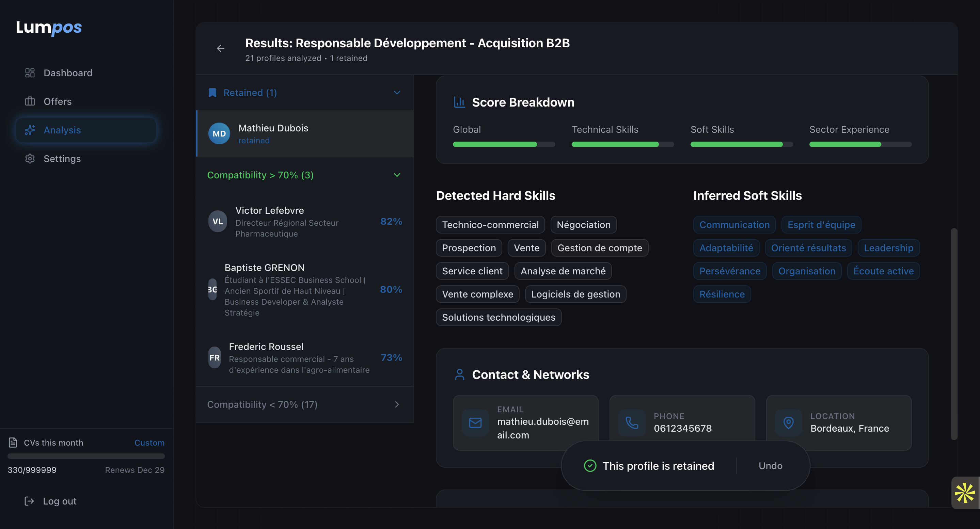The image size is (980, 529).
Task: Click the Log out door icon
Action: pos(29,501)
